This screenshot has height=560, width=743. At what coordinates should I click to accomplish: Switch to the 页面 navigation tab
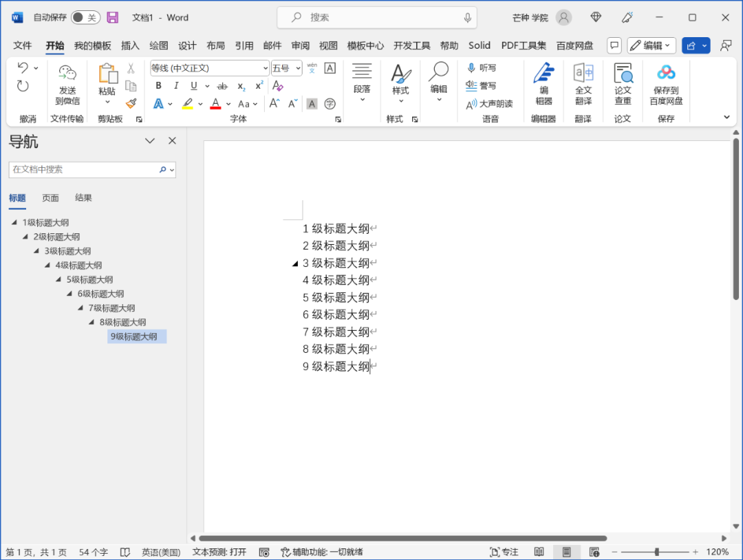point(50,198)
